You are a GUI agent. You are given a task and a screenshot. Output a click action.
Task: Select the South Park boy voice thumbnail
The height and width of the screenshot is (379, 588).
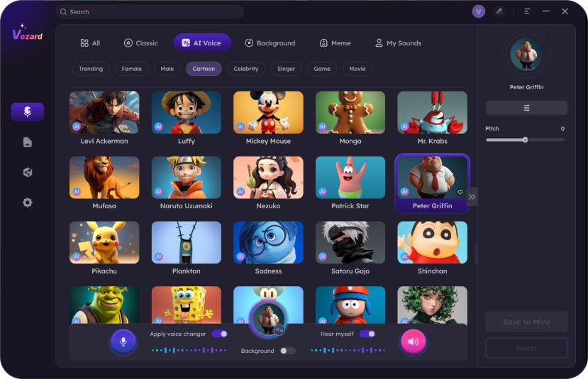coord(350,305)
